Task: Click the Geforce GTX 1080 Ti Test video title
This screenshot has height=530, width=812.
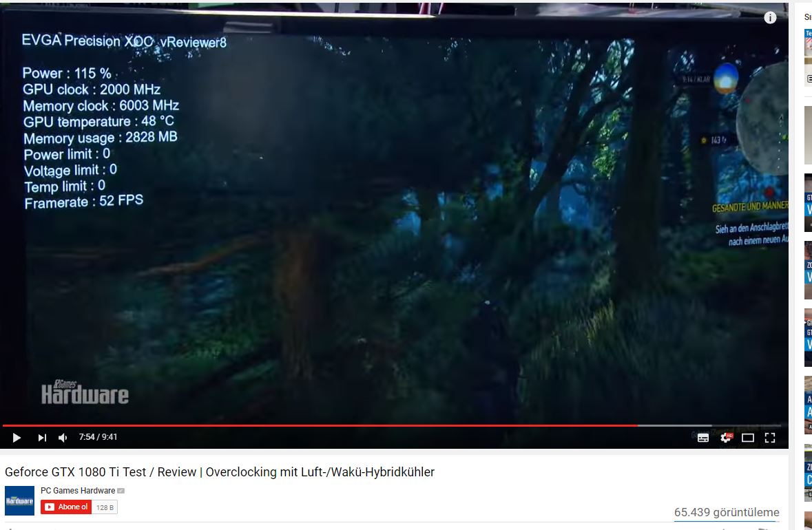Action: pyautogui.click(x=220, y=472)
